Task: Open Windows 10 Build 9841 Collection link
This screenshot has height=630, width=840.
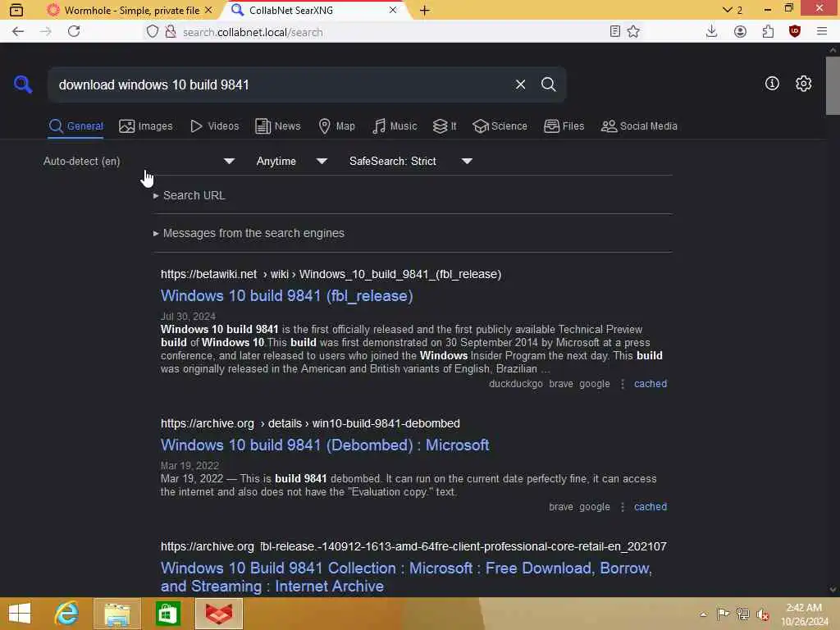Action: (406, 577)
